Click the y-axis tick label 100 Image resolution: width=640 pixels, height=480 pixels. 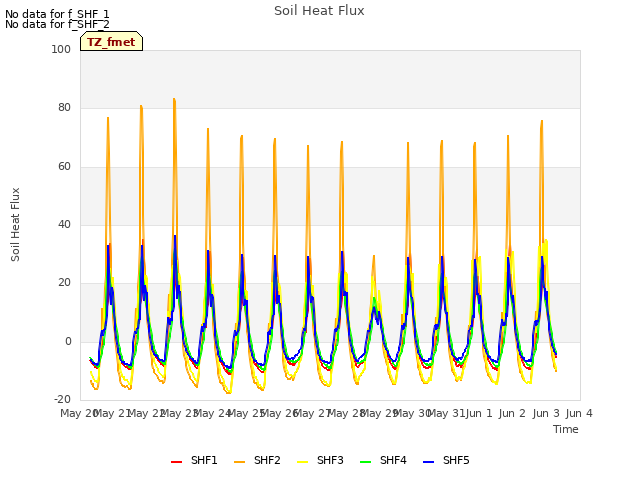click(61, 49)
